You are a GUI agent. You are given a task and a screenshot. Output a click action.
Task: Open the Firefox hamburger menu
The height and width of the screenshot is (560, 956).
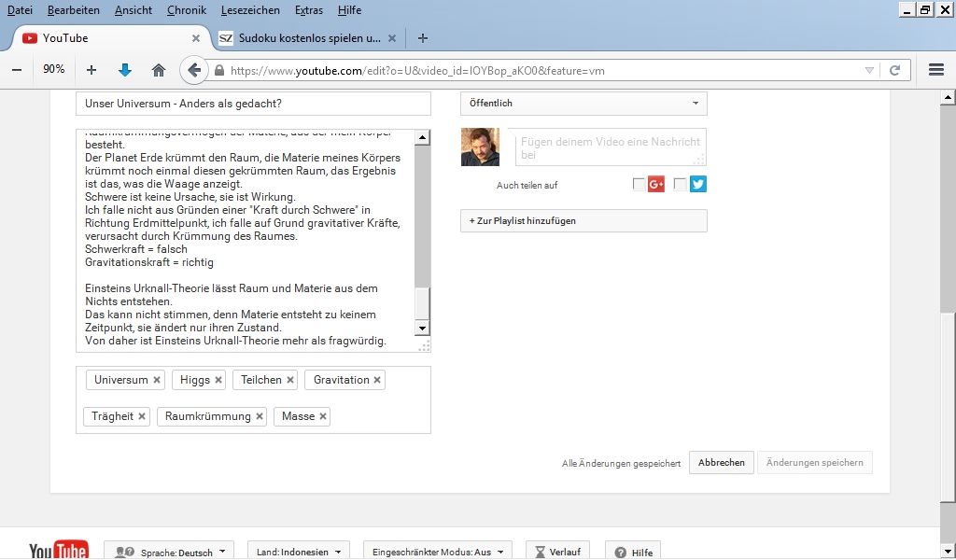tap(936, 70)
